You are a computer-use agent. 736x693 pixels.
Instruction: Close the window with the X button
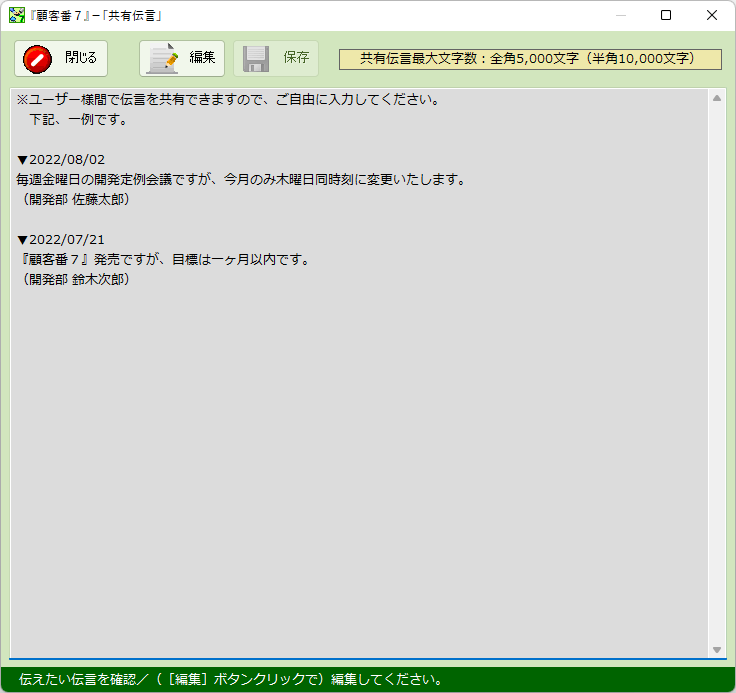(712, 15)
